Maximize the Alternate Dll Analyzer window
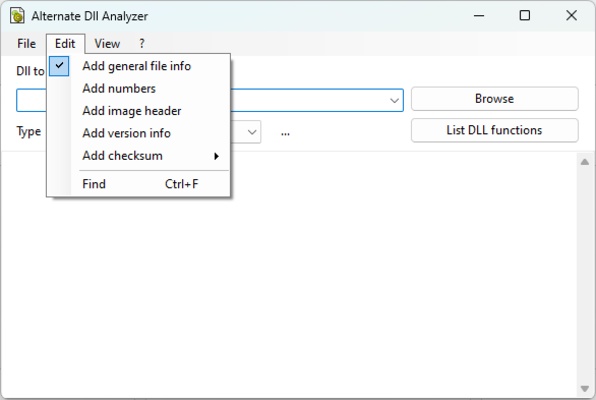This screenshot has width=596, height=400. tap(525, 16)
